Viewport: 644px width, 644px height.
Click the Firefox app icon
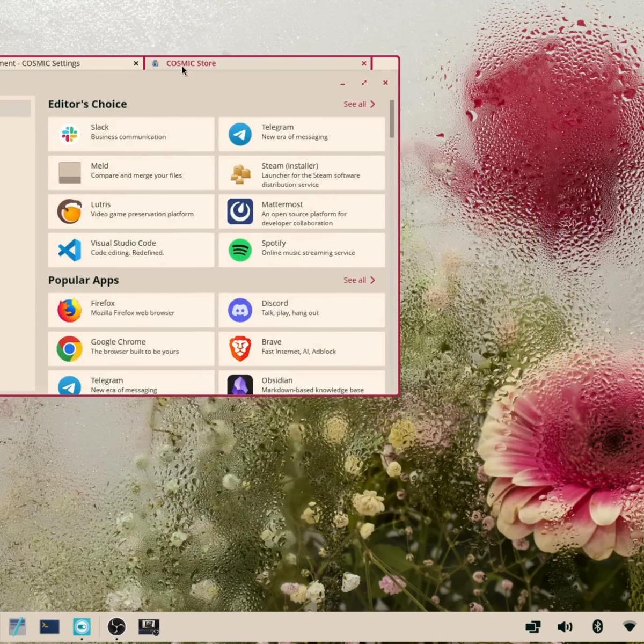tap(70, 310)
